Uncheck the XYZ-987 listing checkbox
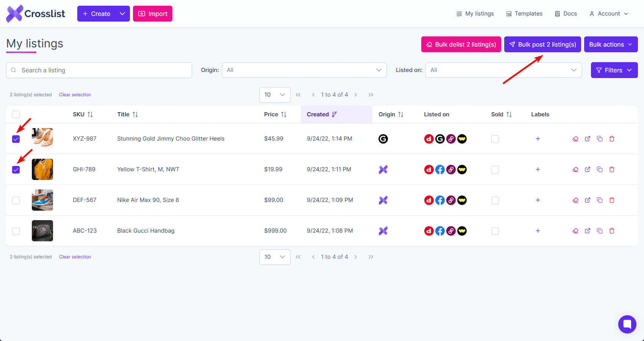Image resolution: width=644 pixels, height=341 pixels. tap(16, 139)
